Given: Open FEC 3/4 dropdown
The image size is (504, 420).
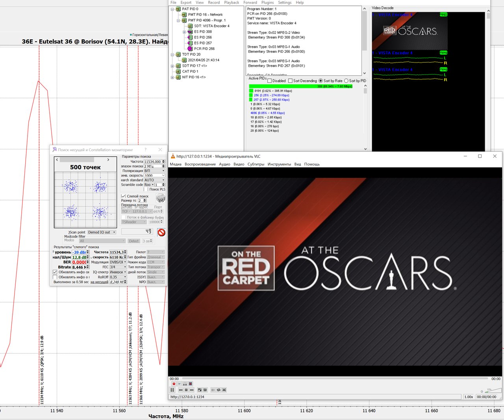Looking at the screenshot, I should point(118,267).
